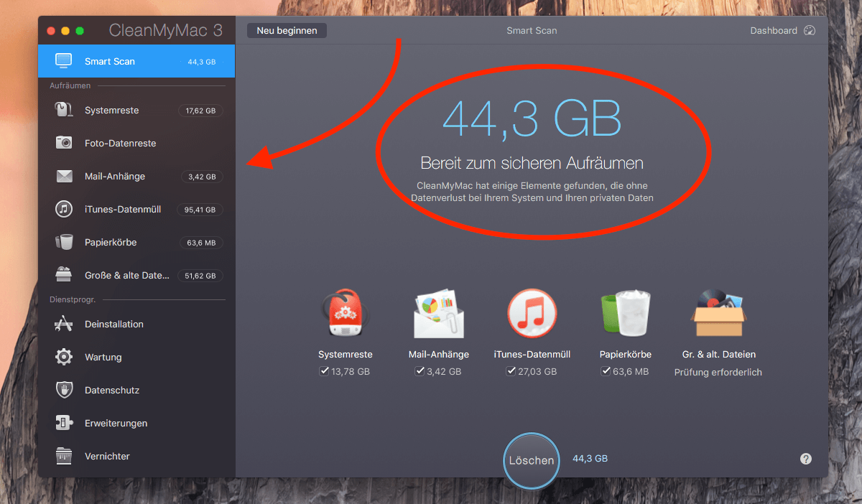Click the 44,3 GB value beside Löschen
The height and width of the screenshot is (504, 862).
point(590,458)
